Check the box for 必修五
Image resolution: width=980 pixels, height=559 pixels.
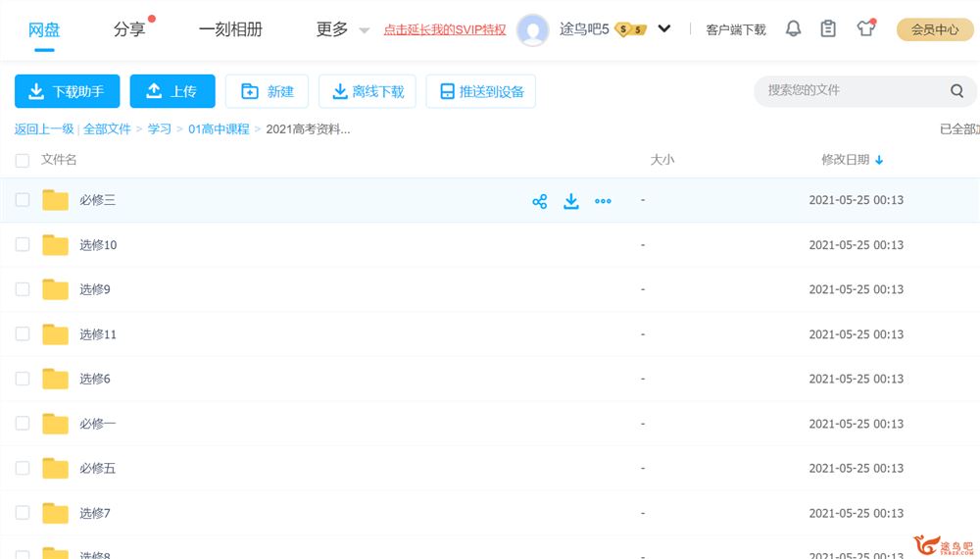pyautogui.click(x=23, y=469)
